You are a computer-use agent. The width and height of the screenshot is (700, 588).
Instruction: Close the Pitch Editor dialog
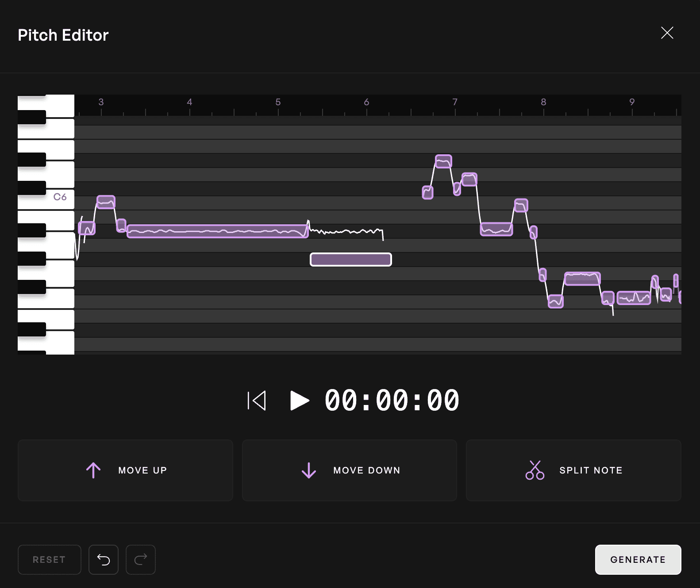pos(667,33)
